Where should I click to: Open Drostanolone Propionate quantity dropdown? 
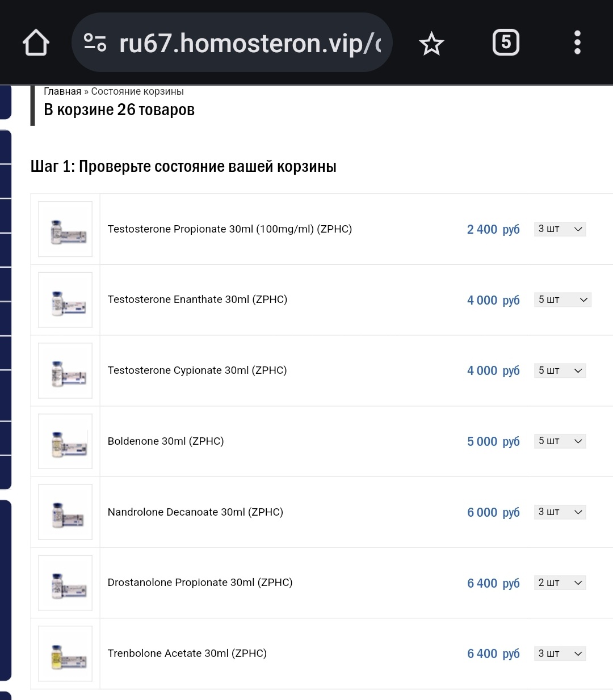click(560, 583)
